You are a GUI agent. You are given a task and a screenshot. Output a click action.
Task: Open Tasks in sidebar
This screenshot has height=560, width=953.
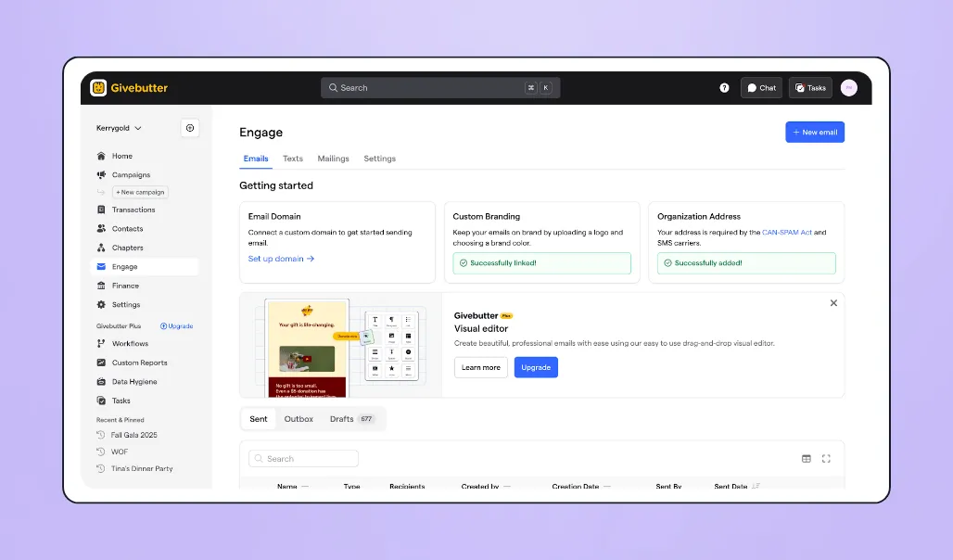(145, 401)
